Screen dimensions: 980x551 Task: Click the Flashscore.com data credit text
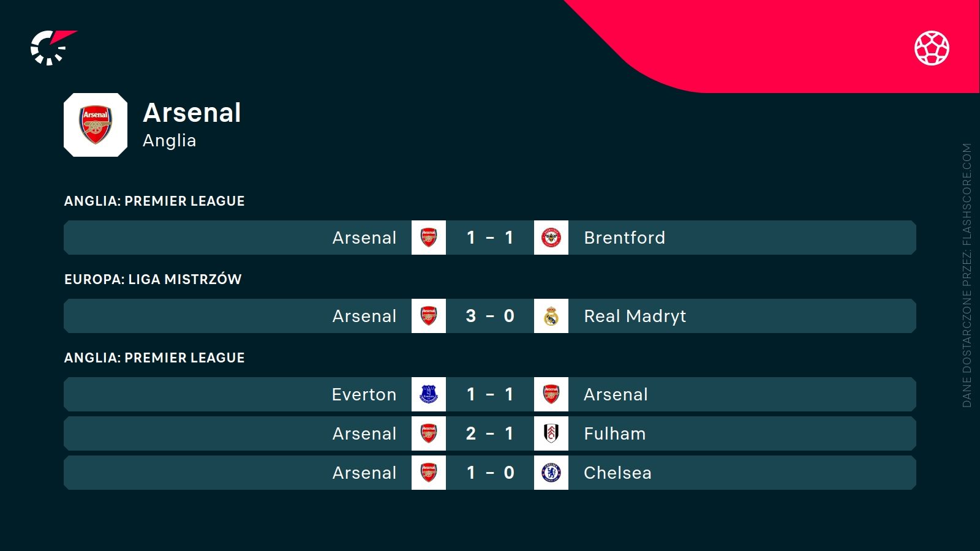pos(967,275)
